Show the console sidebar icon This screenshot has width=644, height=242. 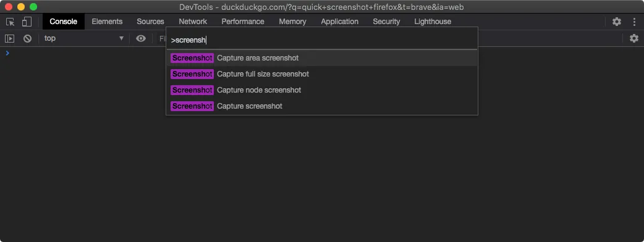pyautogui.click(x=9, y=38)
